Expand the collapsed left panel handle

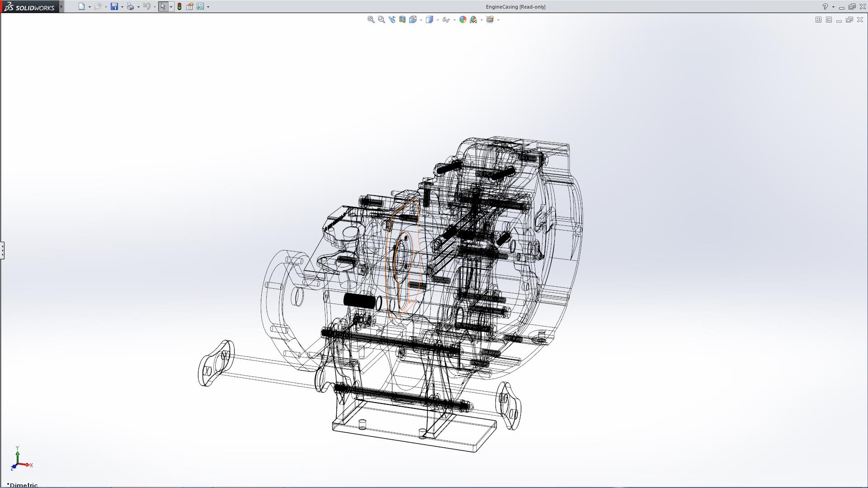point(2,250)
